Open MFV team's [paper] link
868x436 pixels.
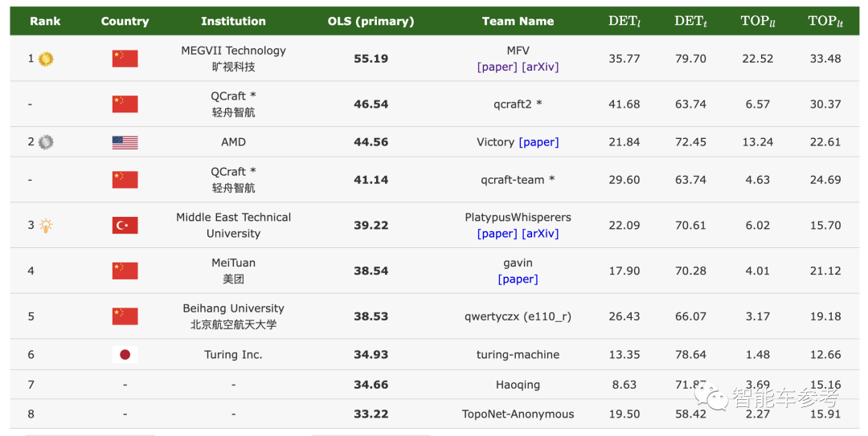click(x=497, y=67)
